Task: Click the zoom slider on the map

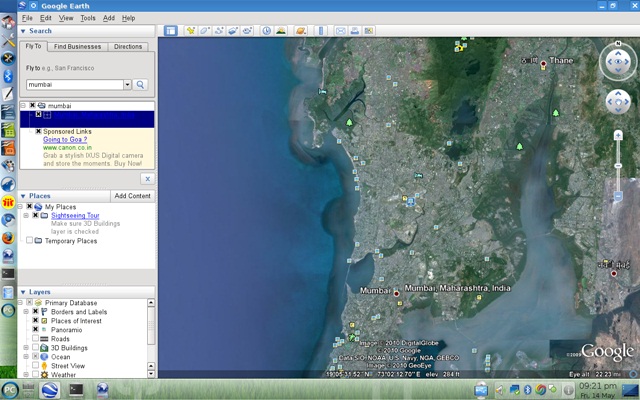Action: pos(618,165)
